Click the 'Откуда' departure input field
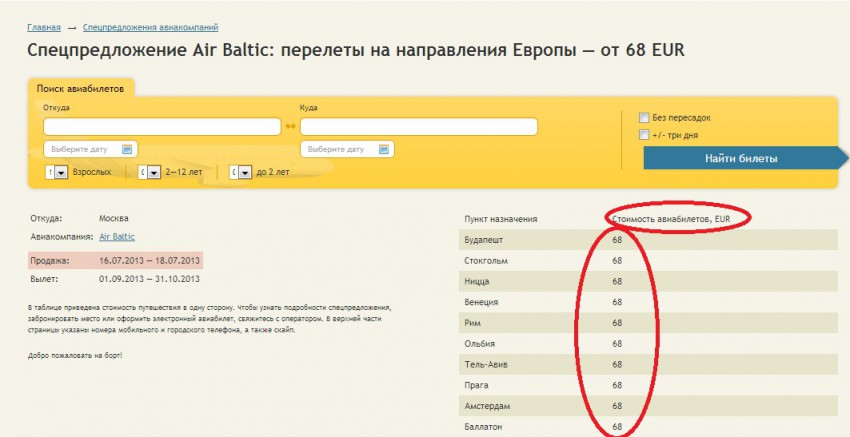 (162, 127)
